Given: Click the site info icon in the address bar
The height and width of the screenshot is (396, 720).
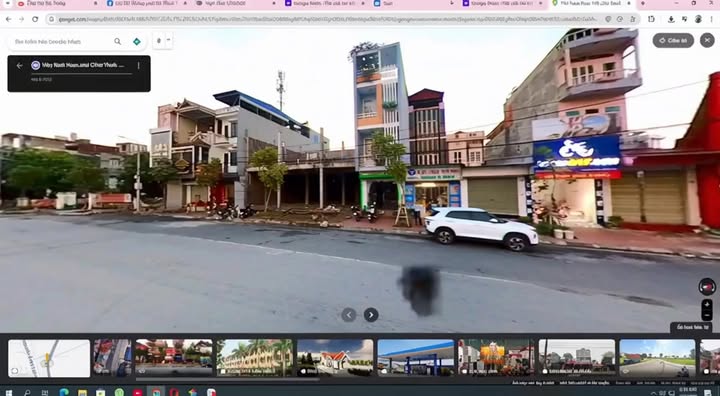Looking at the screenshot, I should [x=51, y=19].
